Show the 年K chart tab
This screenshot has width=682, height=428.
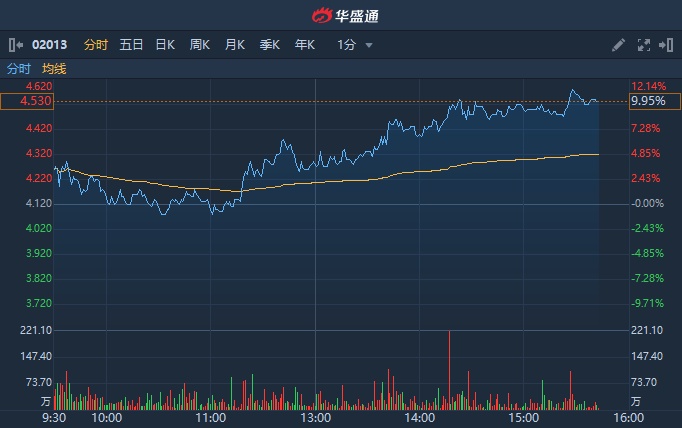pyautogui.click(x=305, y=45)
